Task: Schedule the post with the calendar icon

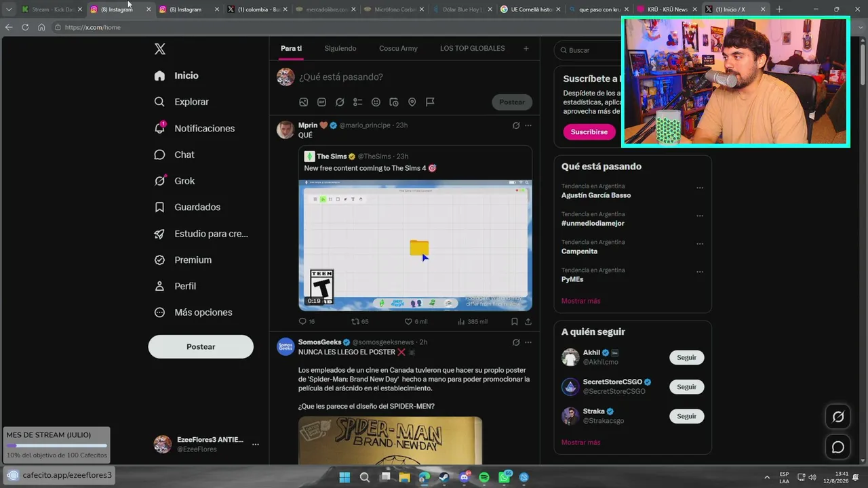Action: [394, 102]
